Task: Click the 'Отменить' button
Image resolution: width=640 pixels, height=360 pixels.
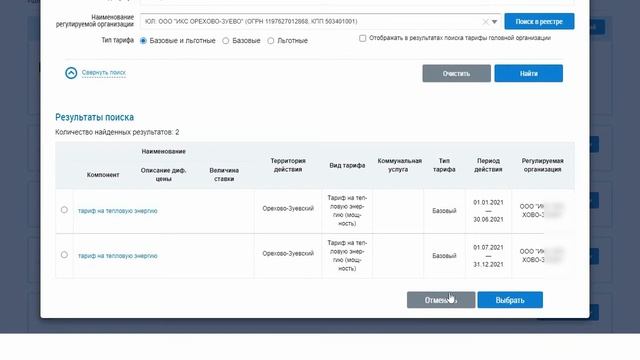Action: (441, 300)
